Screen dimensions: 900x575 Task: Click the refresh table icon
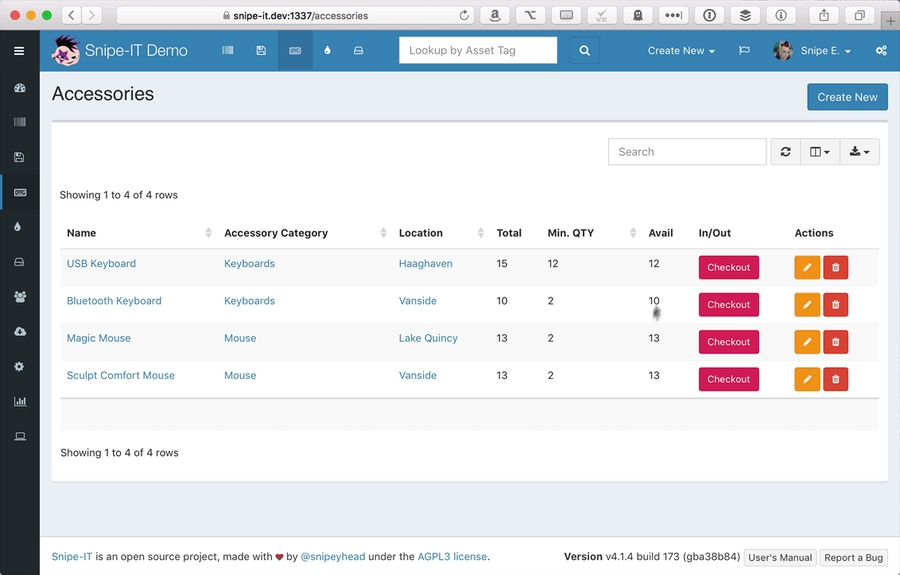[x=785, y=152]
